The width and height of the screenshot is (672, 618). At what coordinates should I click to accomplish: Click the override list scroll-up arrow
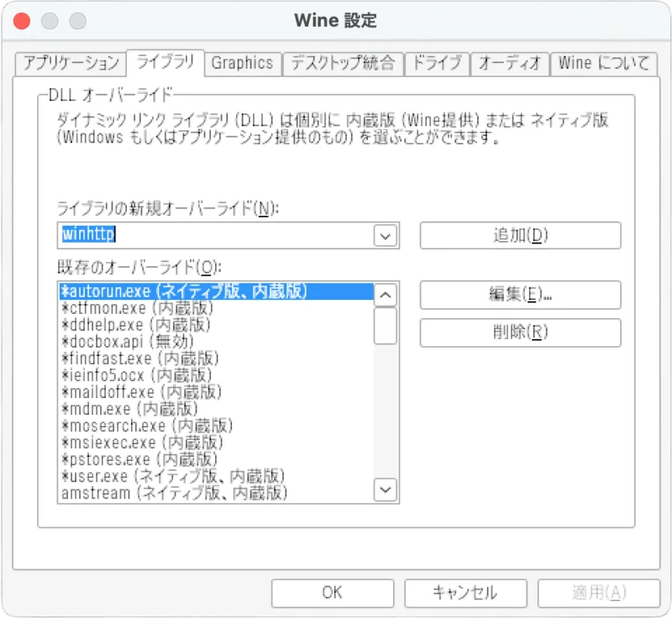point(385,295)
